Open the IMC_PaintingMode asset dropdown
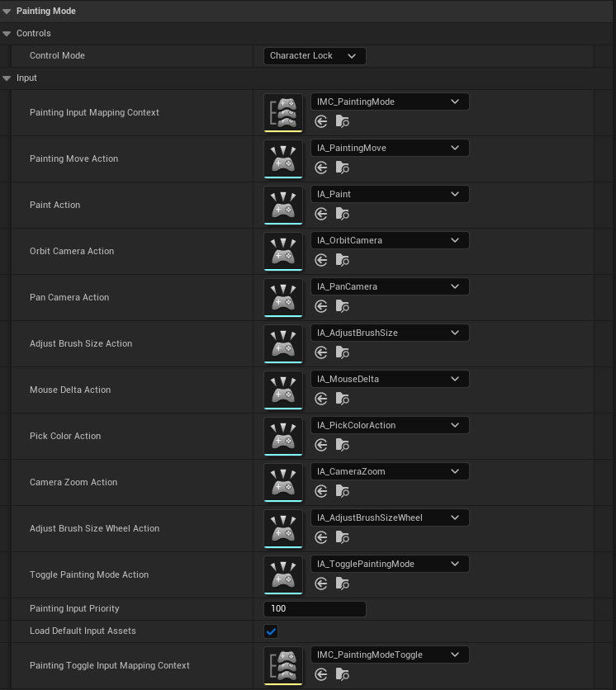 tap(390, 102)
